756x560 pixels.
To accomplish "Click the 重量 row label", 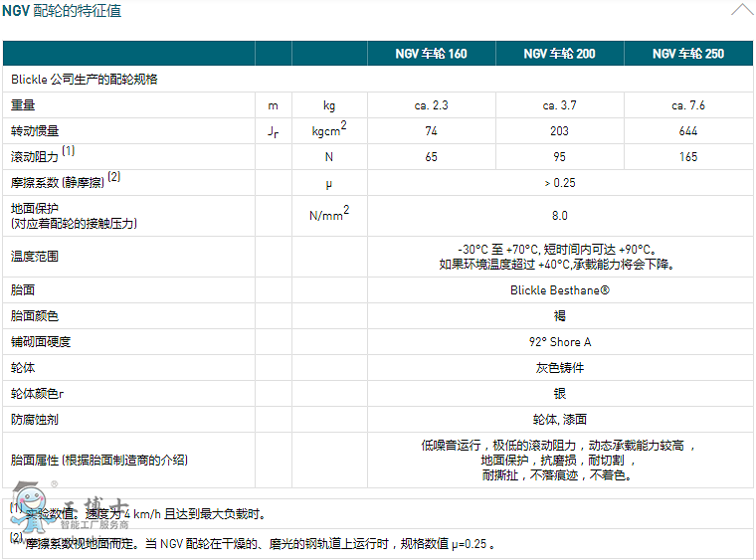I will tap(24, 105).
